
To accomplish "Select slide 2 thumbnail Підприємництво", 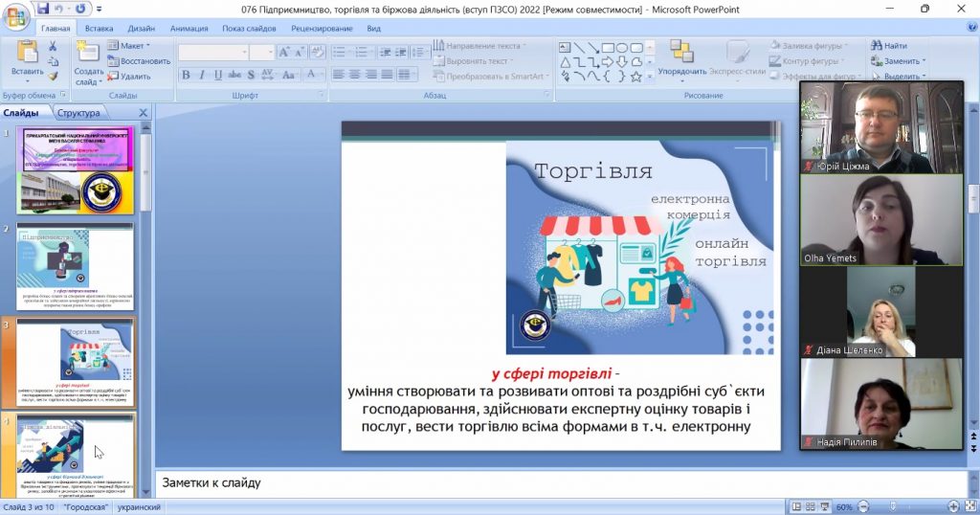I will pos(75,266).
